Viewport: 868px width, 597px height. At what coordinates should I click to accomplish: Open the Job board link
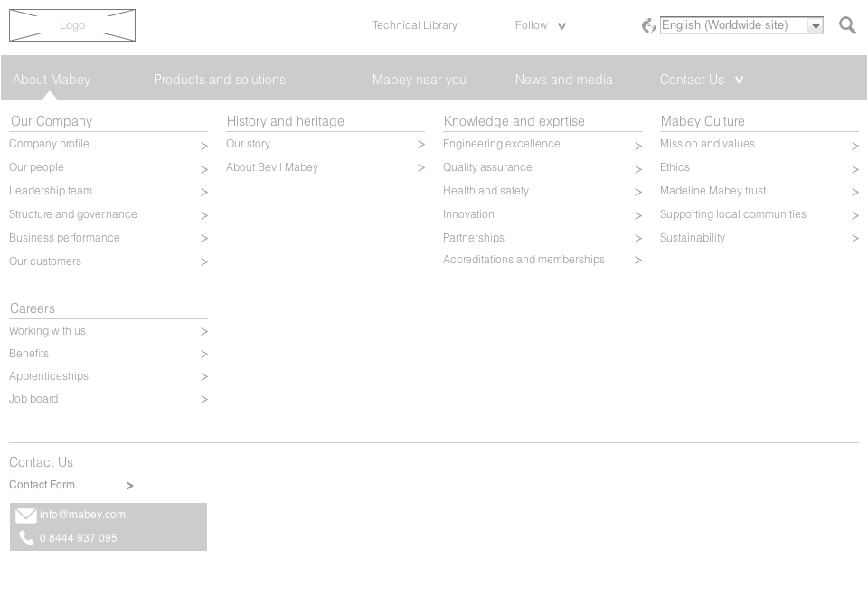pyautogui.click(x=33, y=399)
